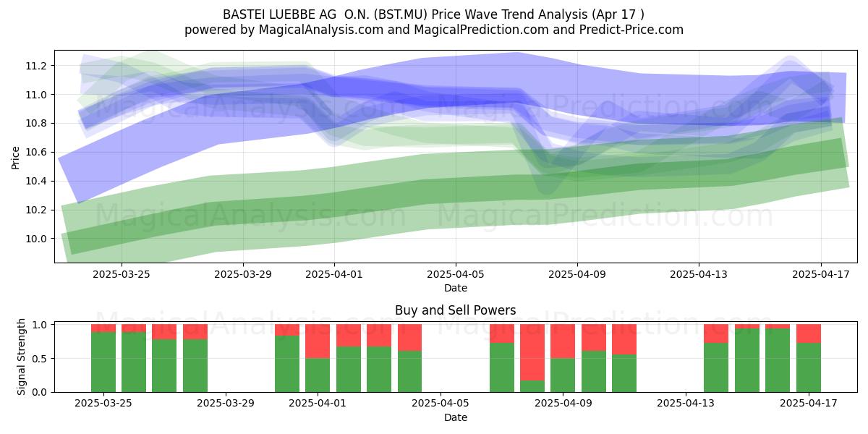Click the 'Signal Strength' y-axis label
868x434 pixels.
(22, 357)
